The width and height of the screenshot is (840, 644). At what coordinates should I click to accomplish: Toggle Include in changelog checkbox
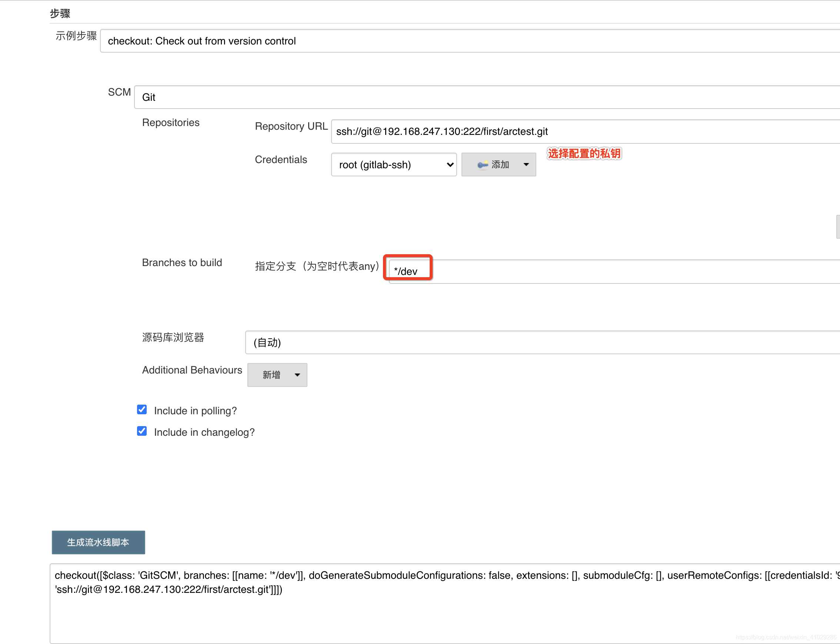142,431
